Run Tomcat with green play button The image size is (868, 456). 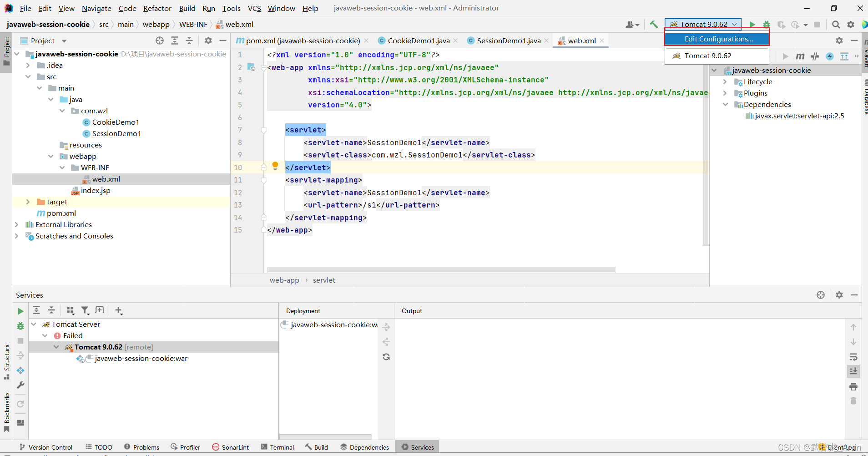click(752, 25)
